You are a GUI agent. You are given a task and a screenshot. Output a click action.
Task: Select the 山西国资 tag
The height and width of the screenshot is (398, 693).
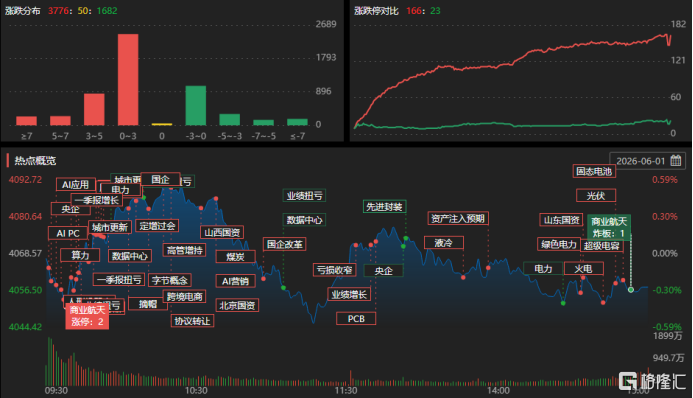tap(222, 232)
